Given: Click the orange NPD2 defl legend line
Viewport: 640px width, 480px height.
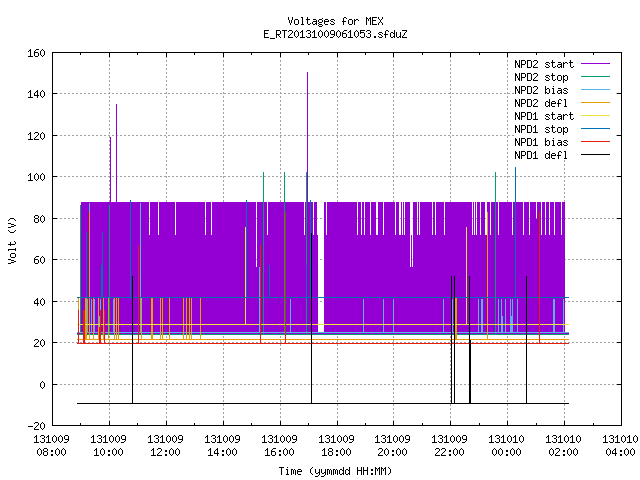Looking at the screenshot, I should (x=595, y=102).
